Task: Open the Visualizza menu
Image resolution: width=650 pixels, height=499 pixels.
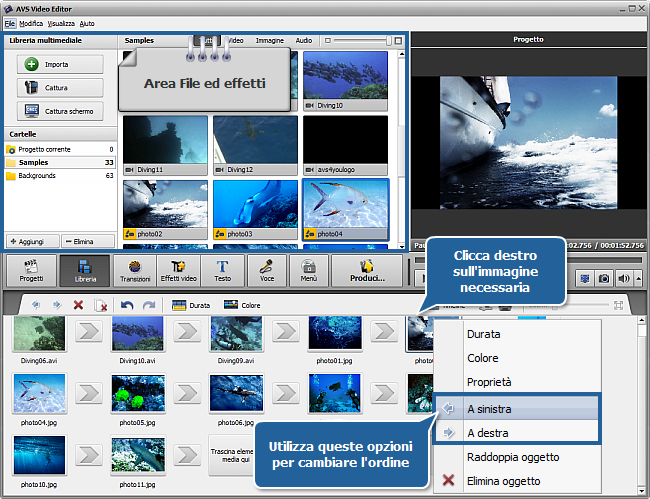Action: [61, 22]
